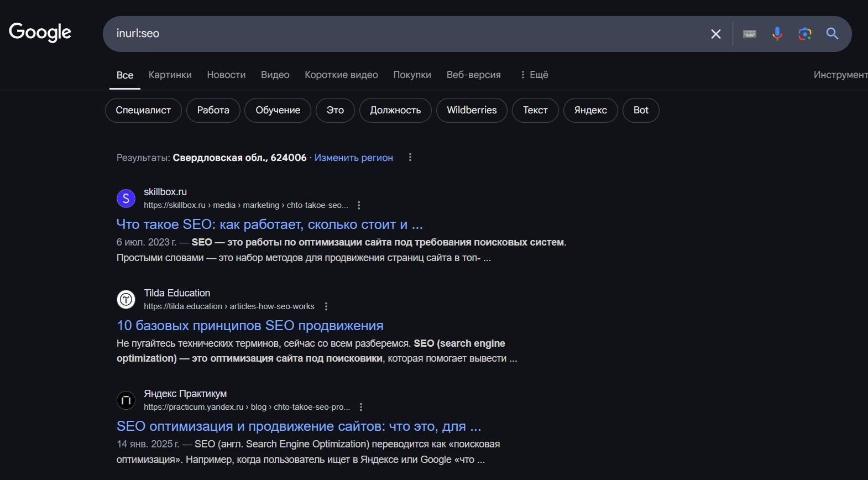
Task: Click the skillbox.ru site favicon
Action: 126,199
